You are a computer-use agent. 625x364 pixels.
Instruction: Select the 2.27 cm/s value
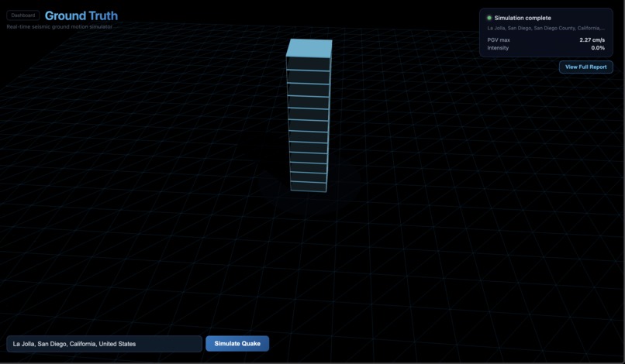point(592,39)
